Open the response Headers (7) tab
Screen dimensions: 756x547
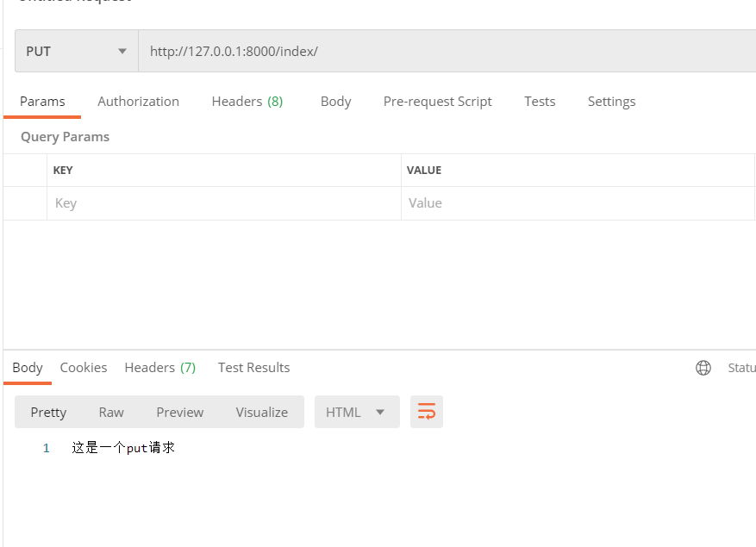coord(160,368)
